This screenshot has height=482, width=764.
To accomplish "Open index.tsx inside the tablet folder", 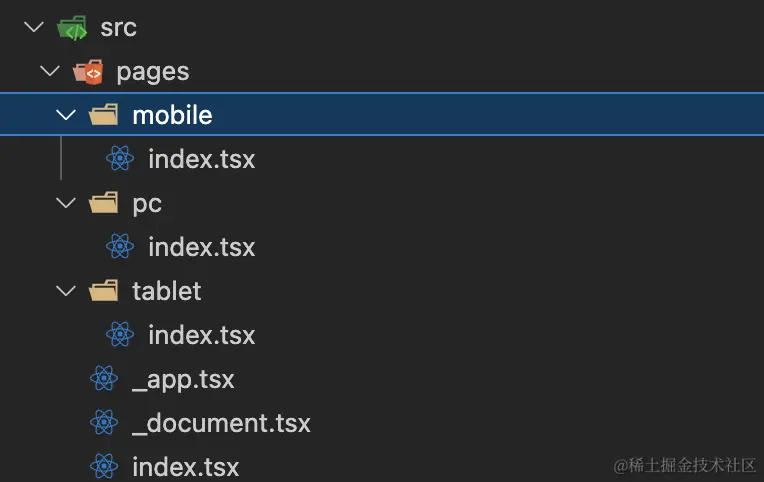I will pos(201,335).
